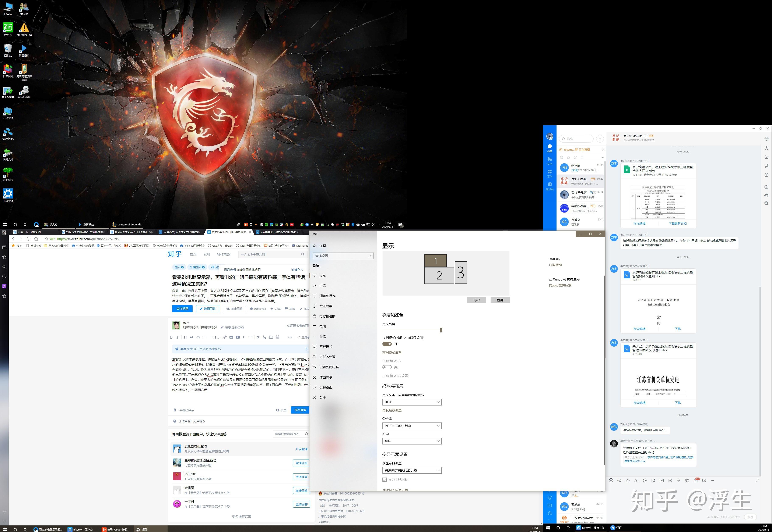Viewport: 772px width, 532px height.
Task: Click the 检测 detect button
Action: pyautogui.click(x=500, y=300)
